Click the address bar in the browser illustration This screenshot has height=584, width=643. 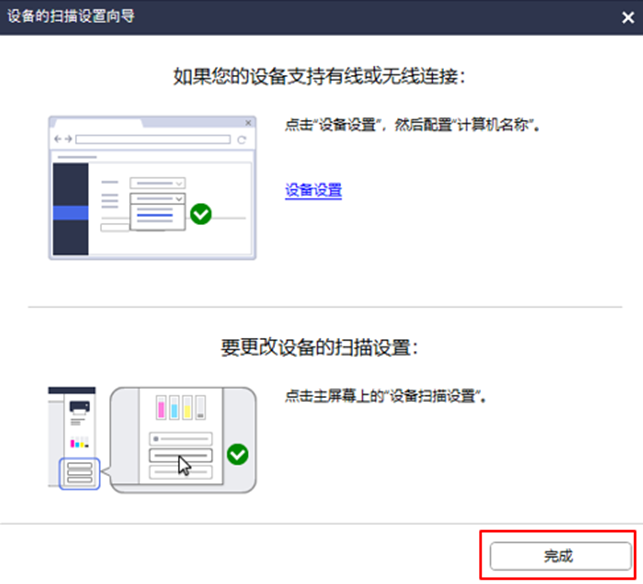tap(152, 138)
